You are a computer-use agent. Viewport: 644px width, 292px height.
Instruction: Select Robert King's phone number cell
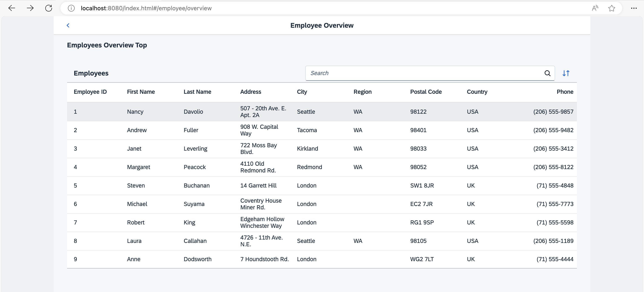pos(555,222)
